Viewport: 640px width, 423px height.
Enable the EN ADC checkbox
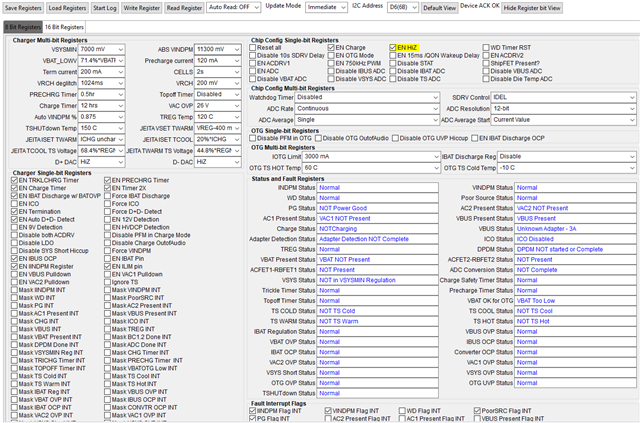click(253, 71)
